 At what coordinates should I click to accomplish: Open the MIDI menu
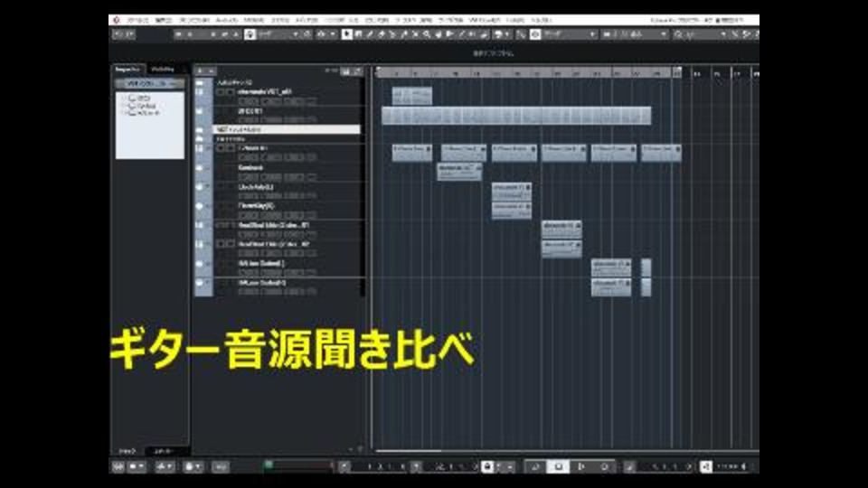pos(254,20)
